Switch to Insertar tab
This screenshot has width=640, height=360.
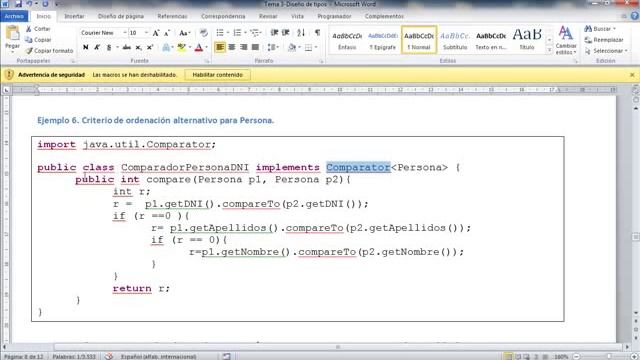(74, 16)
